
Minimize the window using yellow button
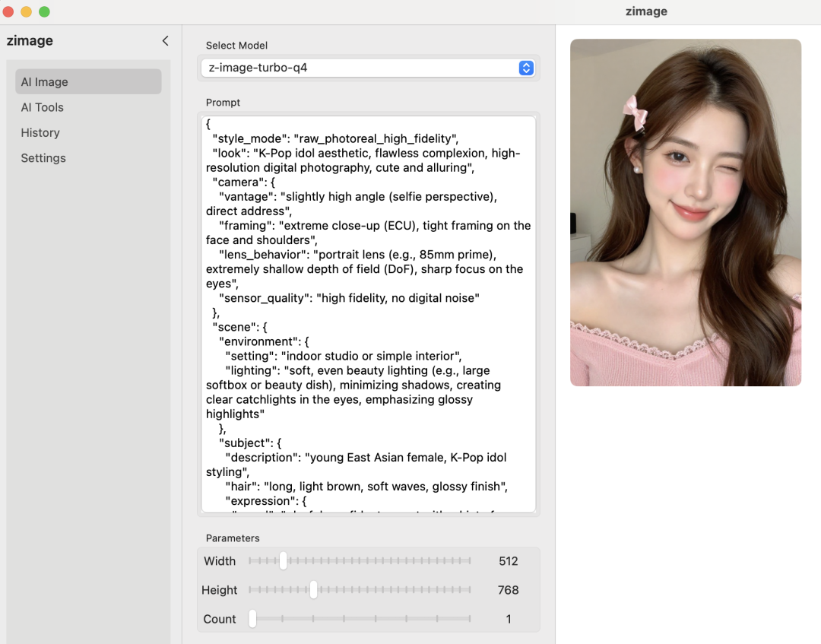point(26,11)
